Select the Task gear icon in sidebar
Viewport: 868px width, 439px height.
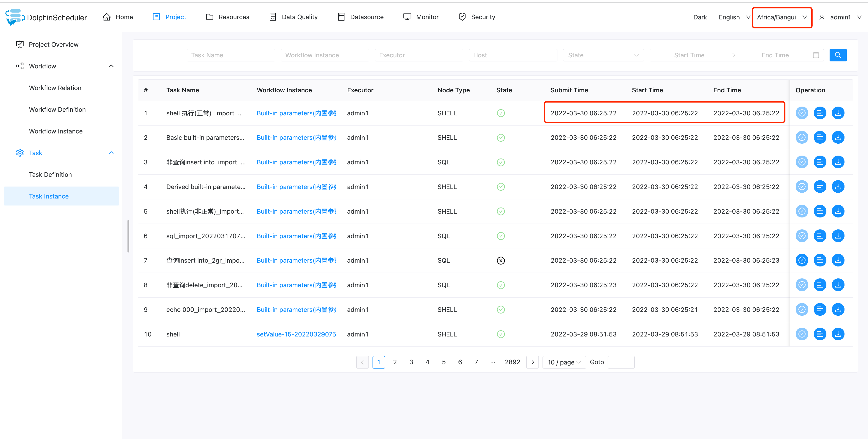tap(19, 152)
